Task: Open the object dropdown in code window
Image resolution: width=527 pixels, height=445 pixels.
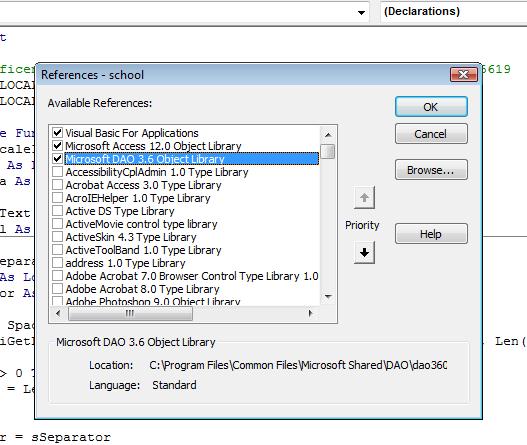Action: click(361, 12)
